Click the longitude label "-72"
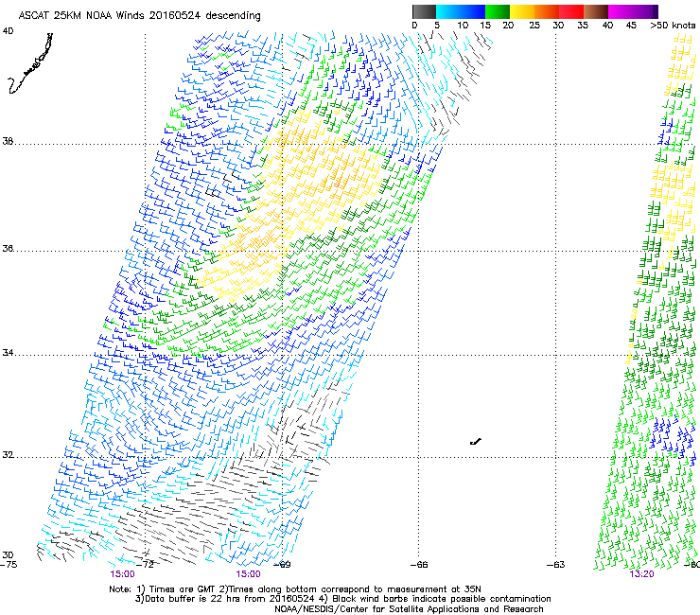This screenshot has height=615, width=700. pos(145,565)
